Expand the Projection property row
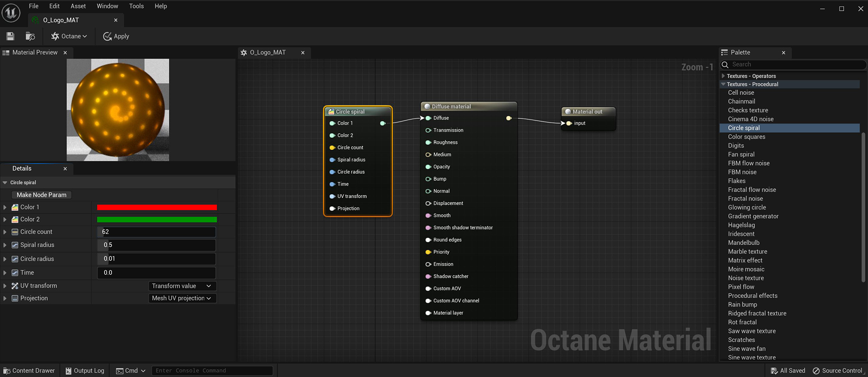This screenshot has width=868, height=377. tap(5, 298)
